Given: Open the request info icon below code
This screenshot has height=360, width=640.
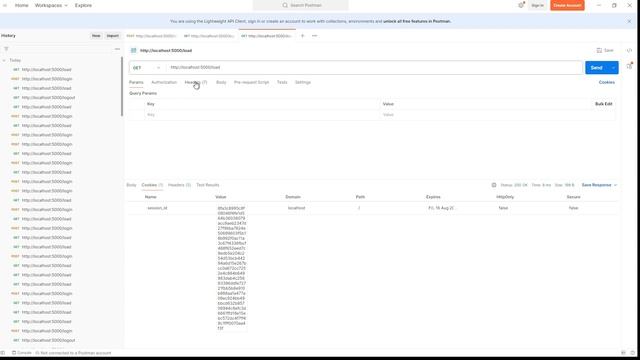Looking at the screenshot, I should tap(629, 66).
